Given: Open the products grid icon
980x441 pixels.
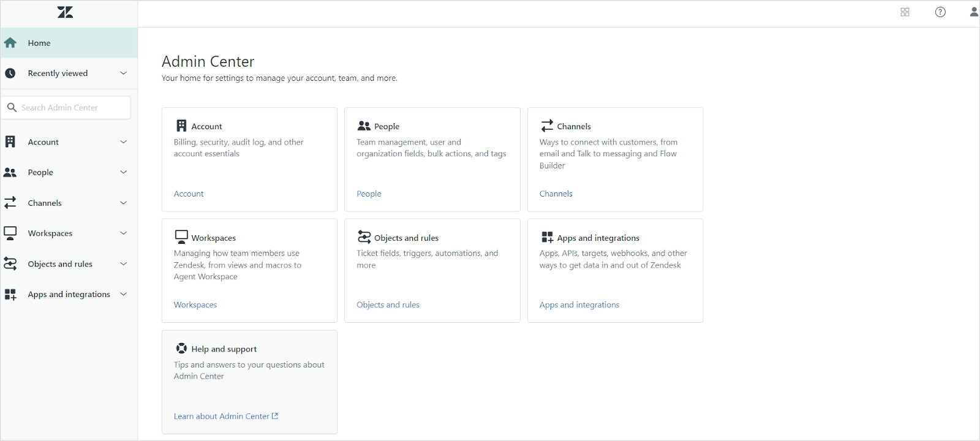Looking at the screenshot, I should tap(905, 12).
